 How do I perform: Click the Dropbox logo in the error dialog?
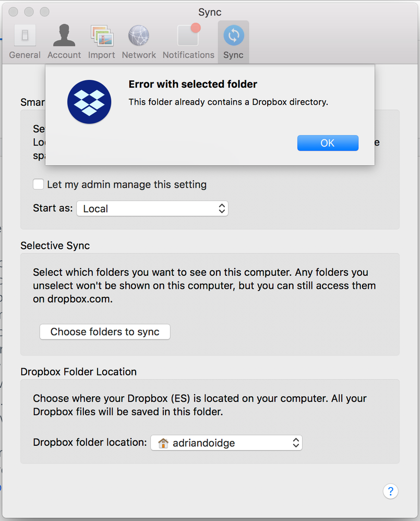[x=89, y=102]
